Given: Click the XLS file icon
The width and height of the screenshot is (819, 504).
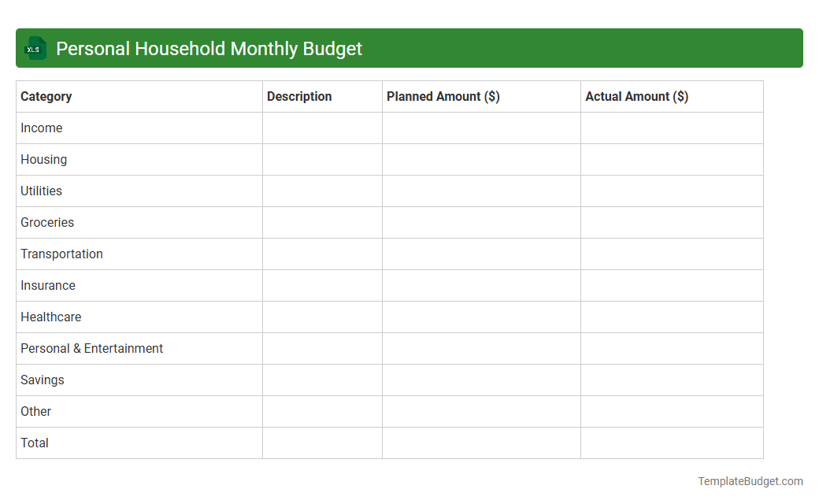Looking at the screenshot, I should pyautogui.click(x=35, y=48).
